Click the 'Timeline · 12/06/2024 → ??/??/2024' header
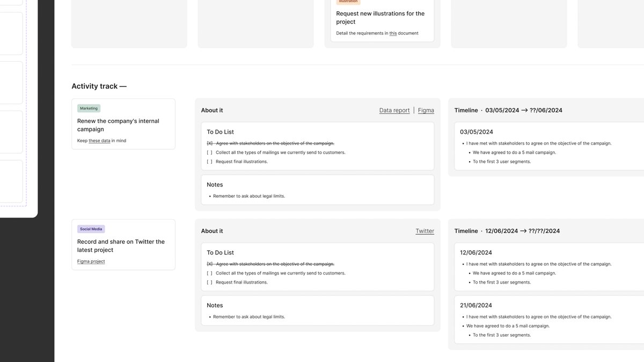The image size is (644, 362). point(507,231)
